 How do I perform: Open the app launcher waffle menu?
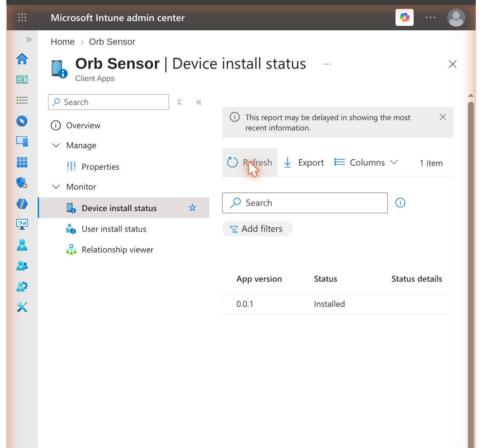22,17
